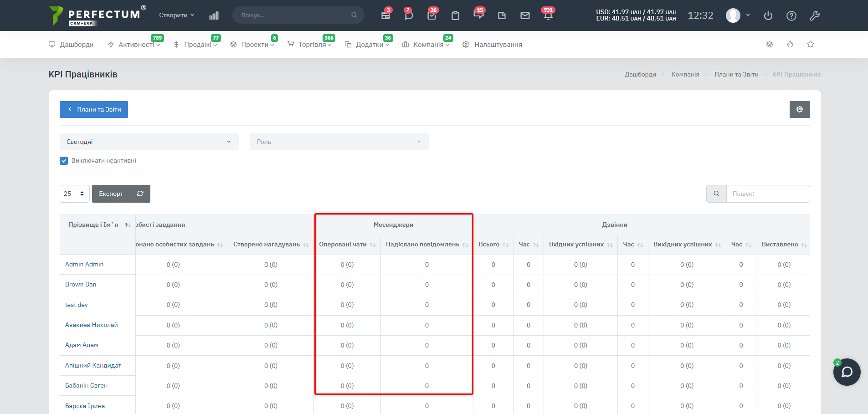868x414 pixels.
Task: Open the table settings gear button
Action: tap(799, 109)
